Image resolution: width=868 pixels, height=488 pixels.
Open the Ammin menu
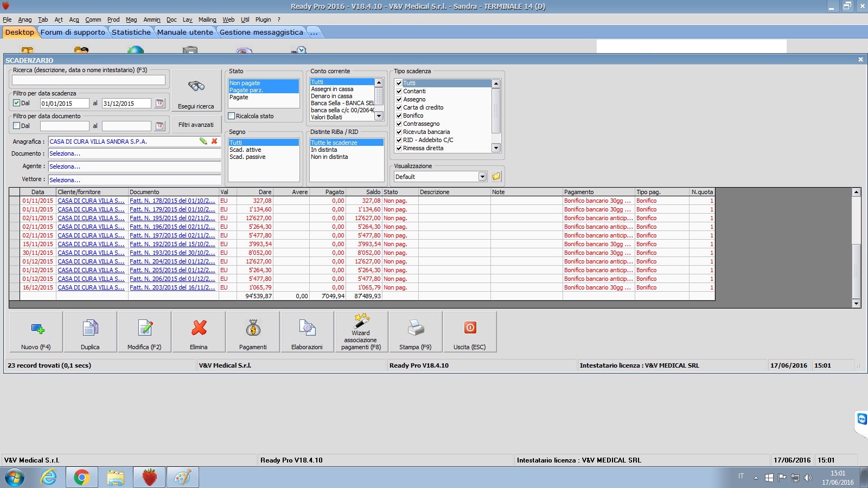pyautogui.click(x=152, y=20)
